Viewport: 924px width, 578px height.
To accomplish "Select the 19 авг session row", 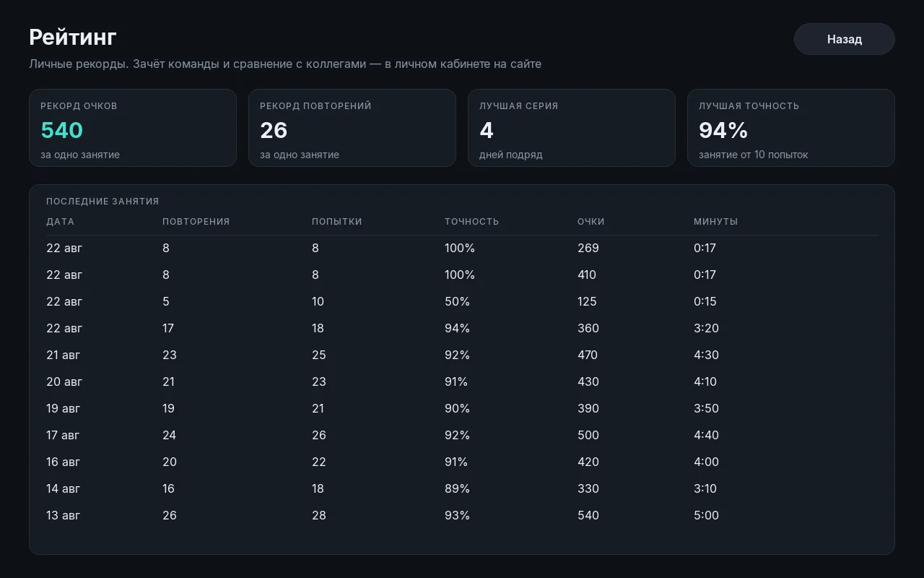I will pyautogui.click(x=462, y=409).
